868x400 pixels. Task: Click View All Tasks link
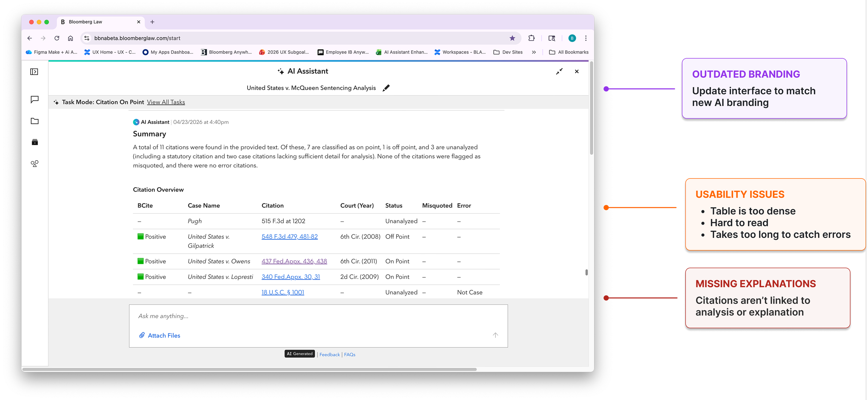coord(166,102)
